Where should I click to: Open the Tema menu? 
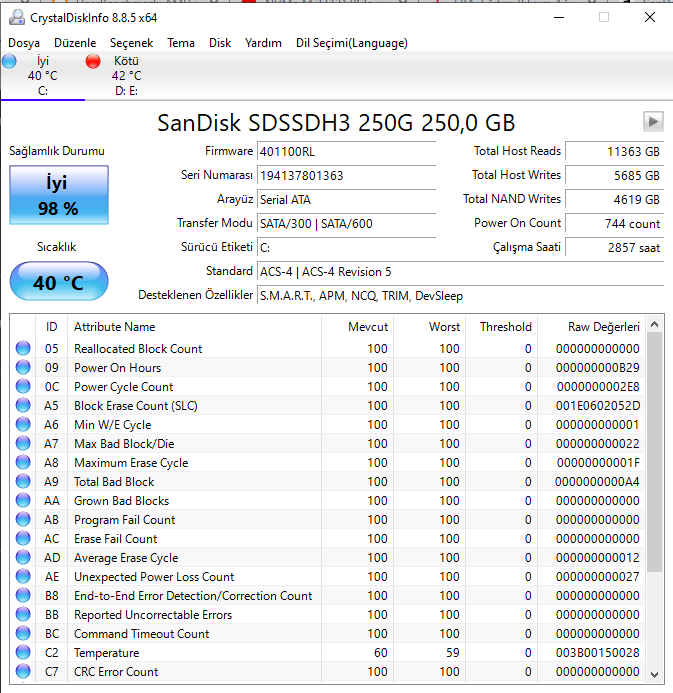pyautogui.click(x=181, y=43)
